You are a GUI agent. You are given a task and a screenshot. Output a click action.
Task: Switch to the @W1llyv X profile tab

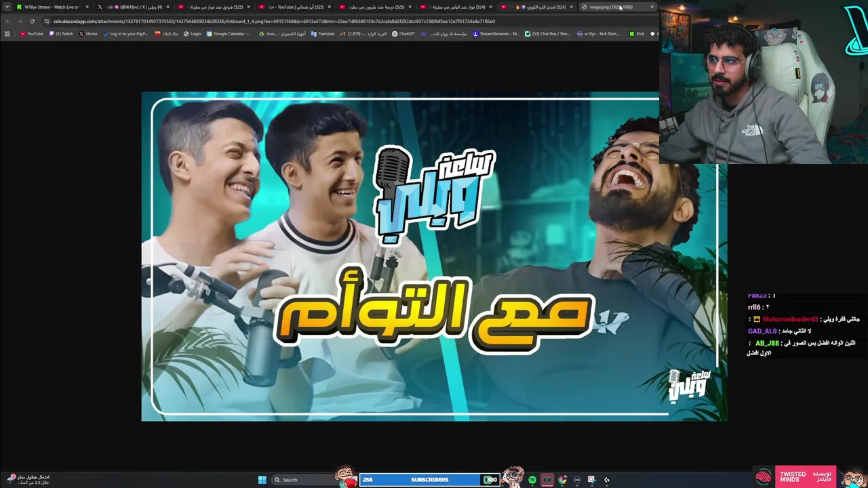tap(132, 7)
